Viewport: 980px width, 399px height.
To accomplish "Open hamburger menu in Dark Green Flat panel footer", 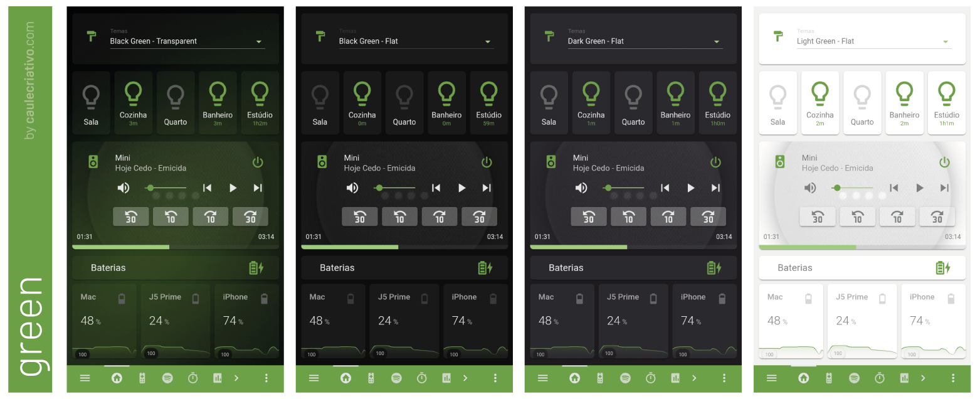I will (543, 378).
